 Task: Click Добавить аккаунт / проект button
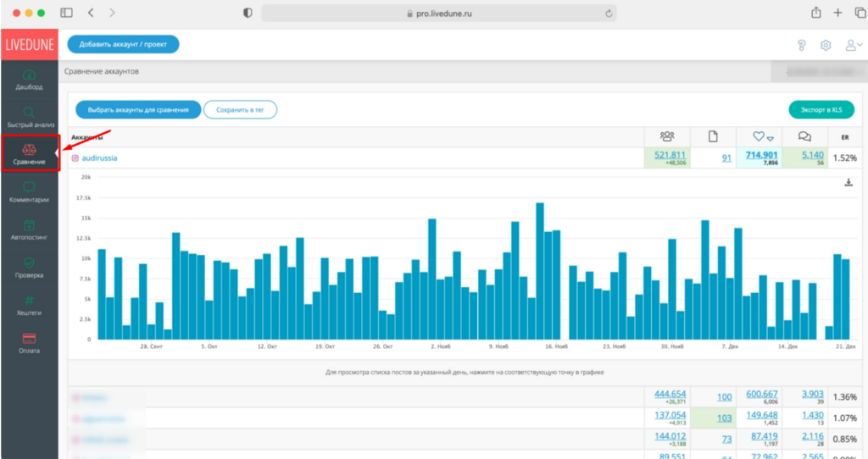(123, 44)
